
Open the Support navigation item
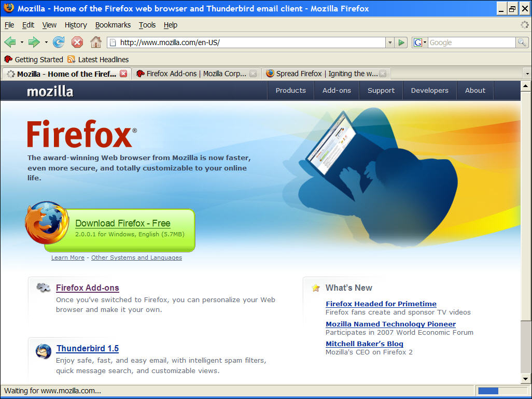381,91
